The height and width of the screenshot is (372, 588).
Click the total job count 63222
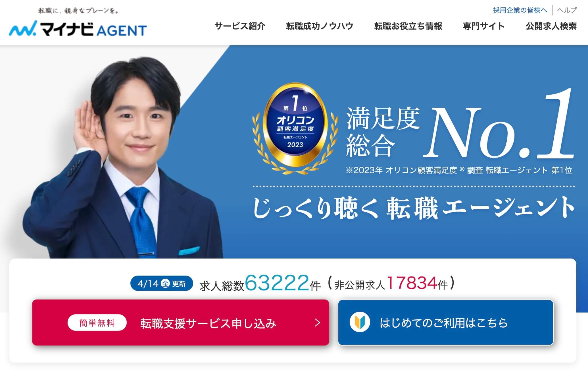pyautogui.click(x=277, y=283)
